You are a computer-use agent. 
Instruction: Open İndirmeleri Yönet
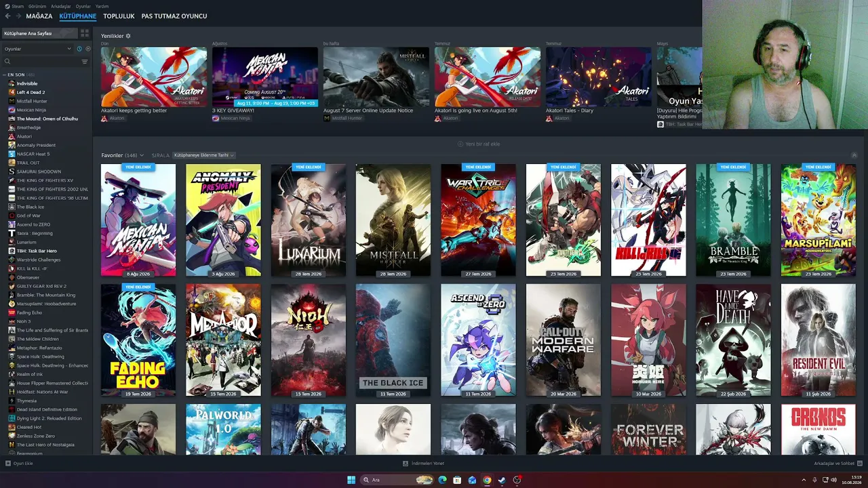pos(424,464)
